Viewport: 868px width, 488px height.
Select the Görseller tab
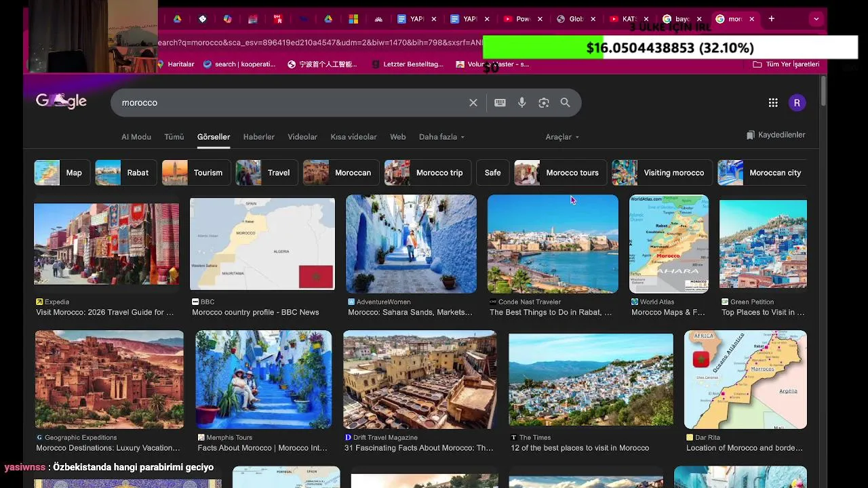click(x=214, y=137)
